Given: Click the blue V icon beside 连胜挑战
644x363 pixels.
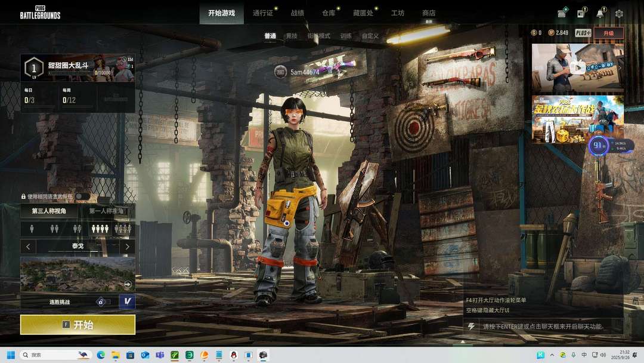Looking at the screenshot, I should pyautogui.click(x=128, y=302).
